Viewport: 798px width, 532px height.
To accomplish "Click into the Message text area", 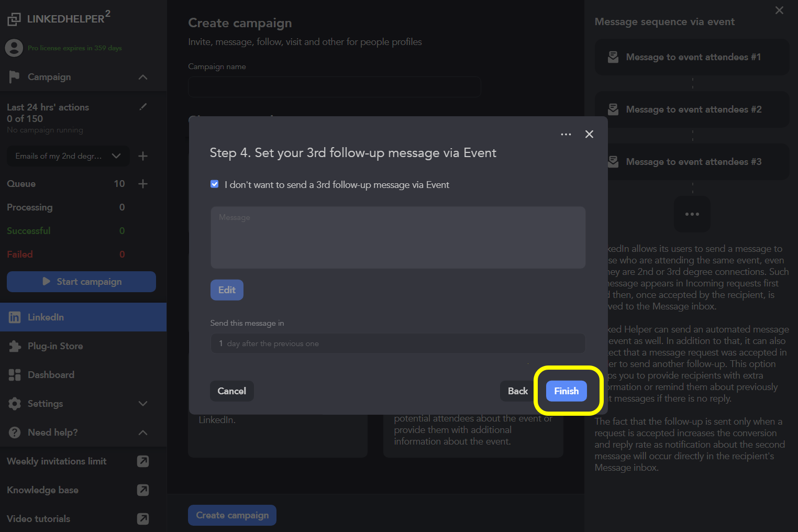I will click(x=398, y=238).
